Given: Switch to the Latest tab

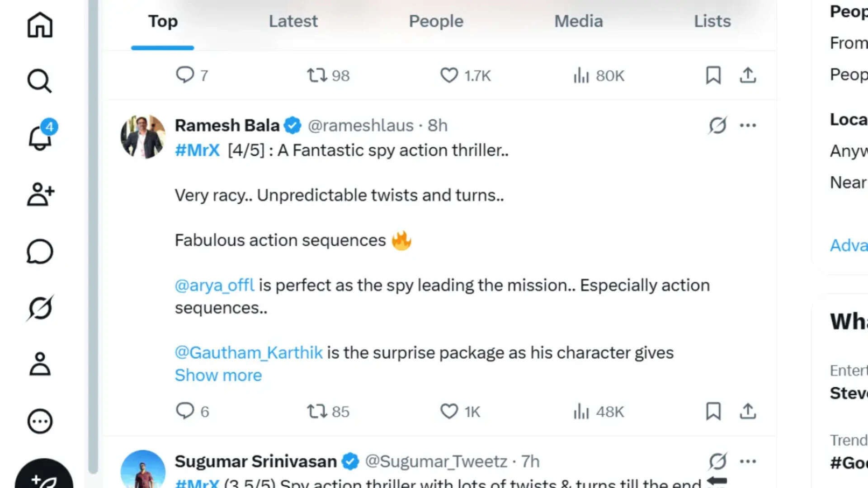Looking at the screenshot, I should [x=293, y=21].
